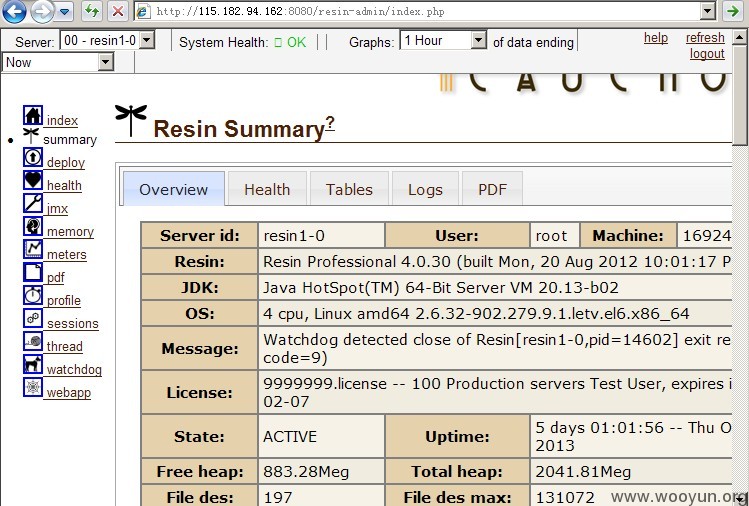Click the pdf document icon
This screenshot has height=506, width=749.
[33, 272]
